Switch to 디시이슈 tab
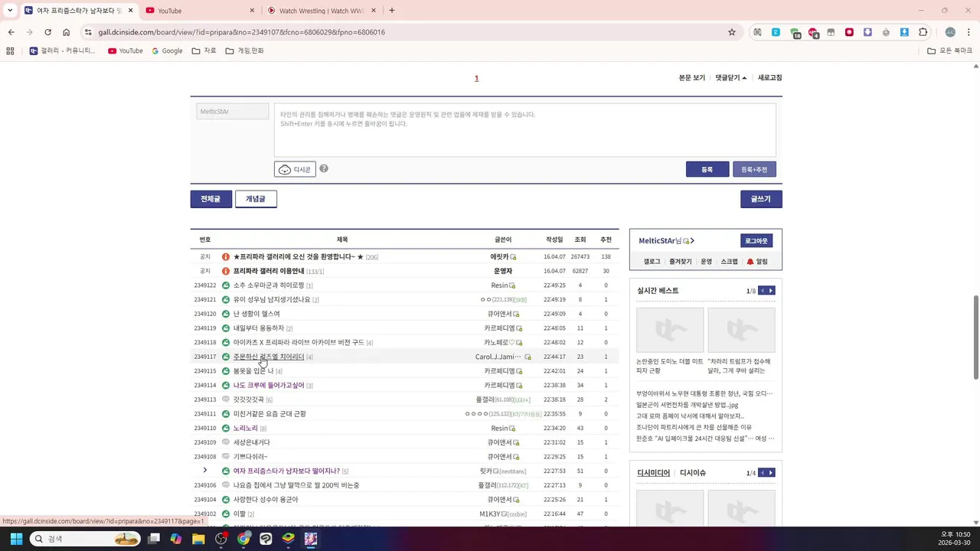The image size is (980, 551). 693,473
